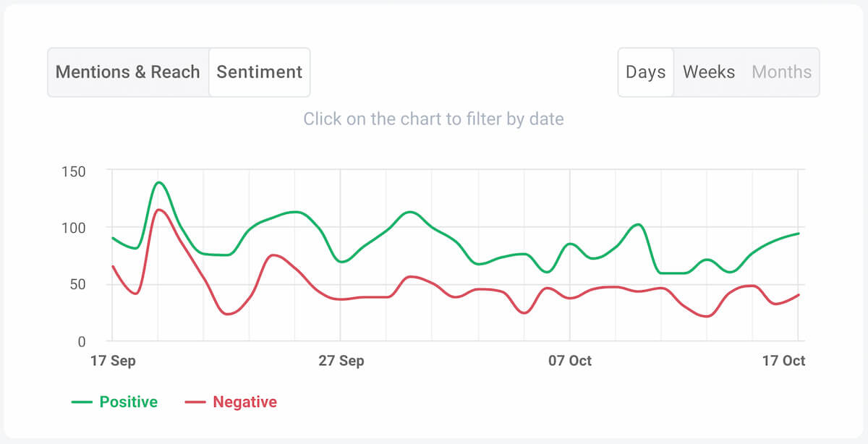Choose the Months grouping option

[x=782, y=72]
